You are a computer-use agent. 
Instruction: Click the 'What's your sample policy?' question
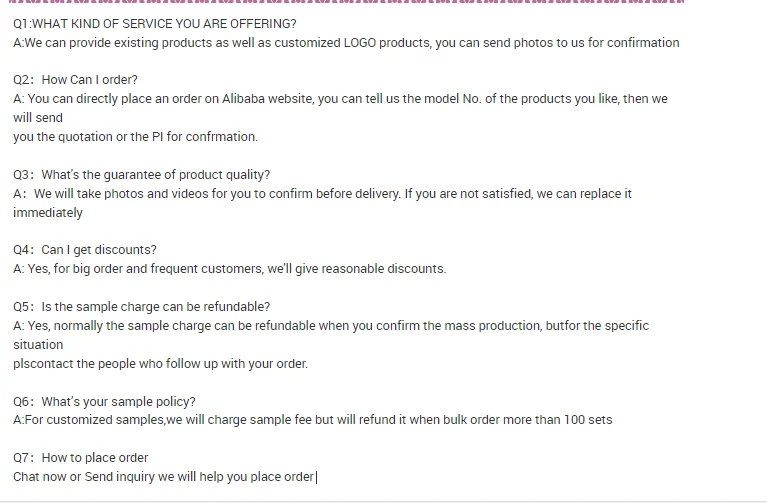click(104, 402)
